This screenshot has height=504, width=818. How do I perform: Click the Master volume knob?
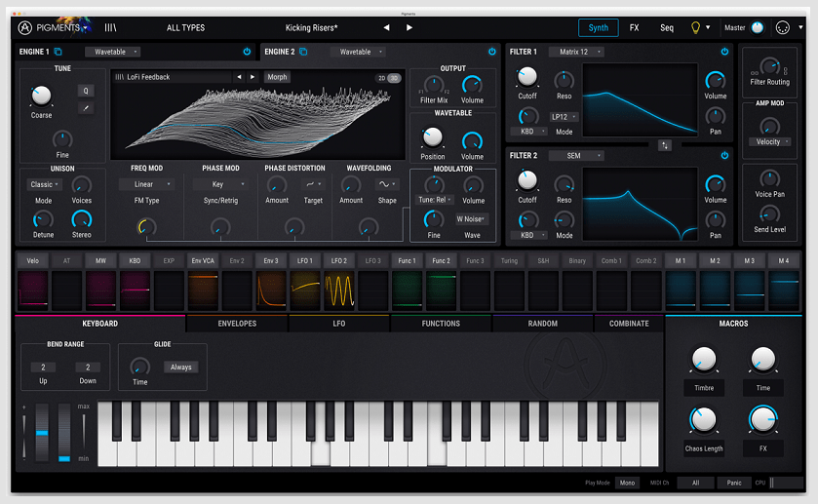pos(757,27)
